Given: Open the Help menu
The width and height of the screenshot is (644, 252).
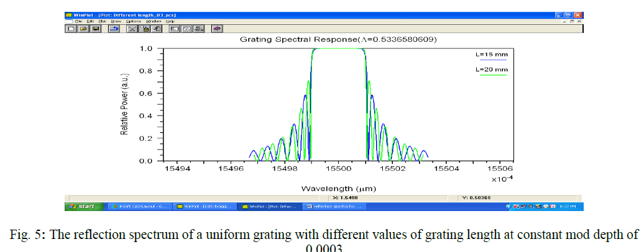Looking at the screenshot, I should 169,21.
